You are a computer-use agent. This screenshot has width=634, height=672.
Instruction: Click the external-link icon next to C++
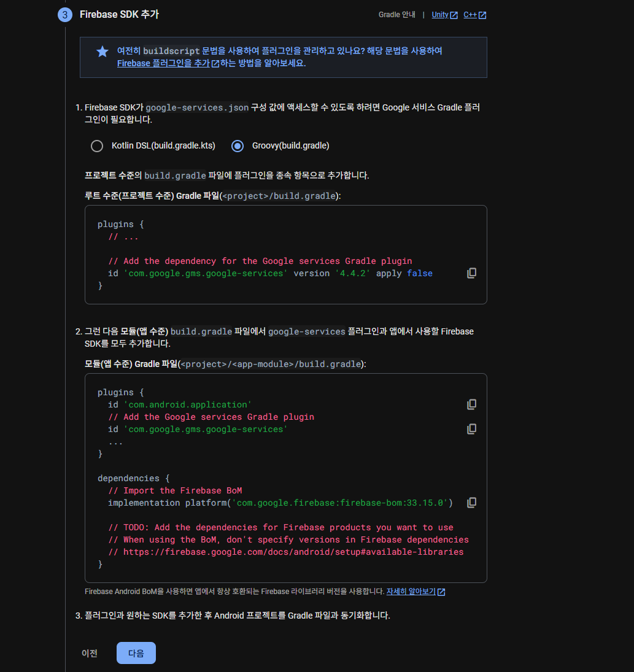[x=482, y=15]
